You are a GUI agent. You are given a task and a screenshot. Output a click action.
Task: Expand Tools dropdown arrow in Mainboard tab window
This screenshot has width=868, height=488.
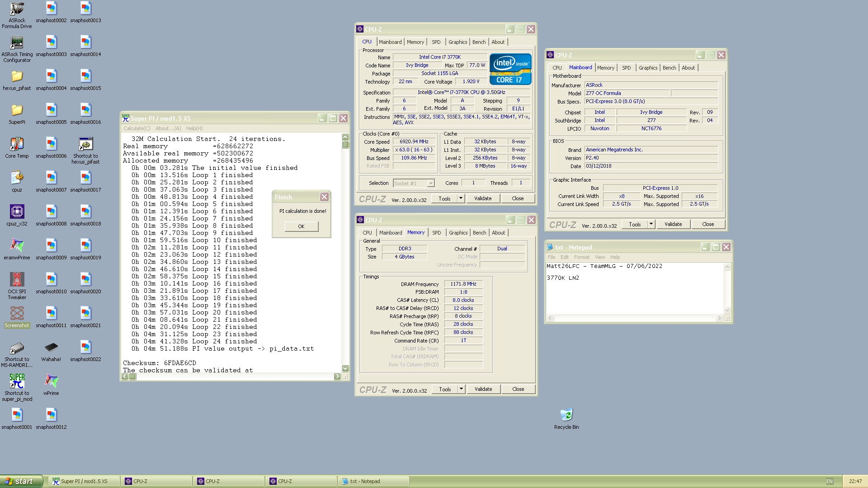(651, 224)
